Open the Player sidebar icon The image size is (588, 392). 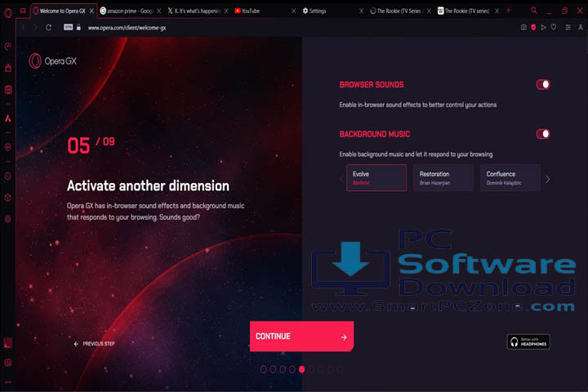point(8,147)
